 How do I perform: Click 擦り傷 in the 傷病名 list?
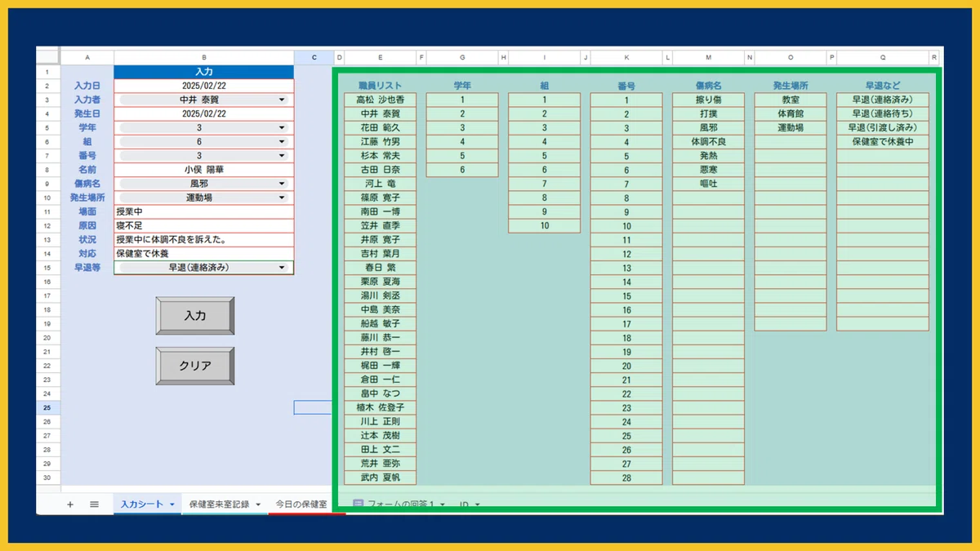[708, 100]
